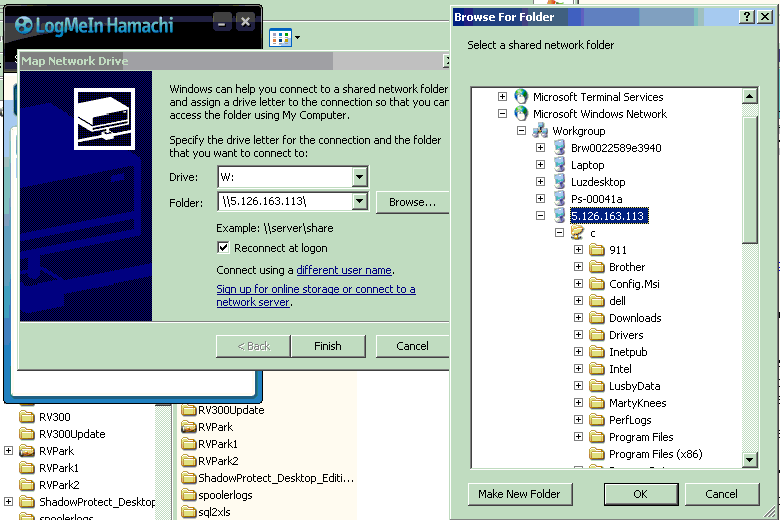Click the RVPark shared folder icon in file list

click(x=189, y=427)
